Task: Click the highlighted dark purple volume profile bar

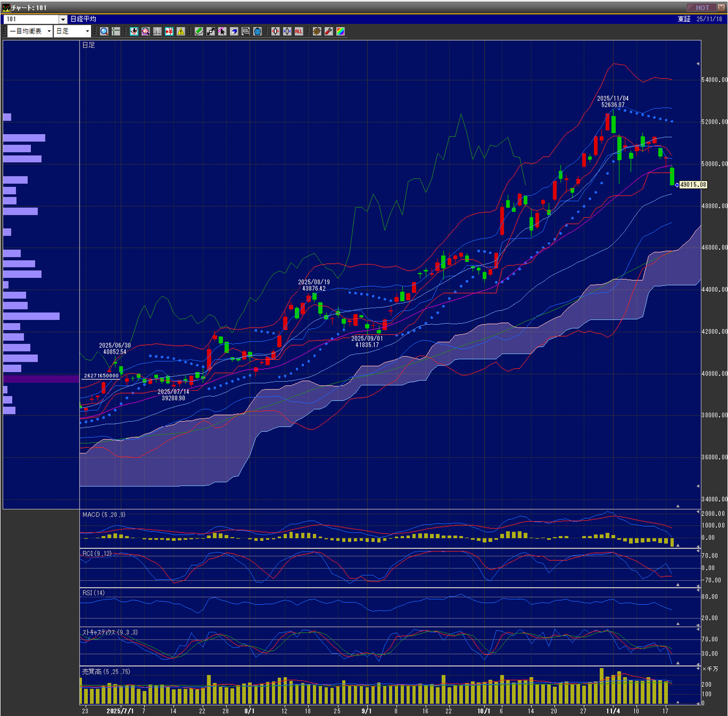Action: pyautogui.click(x=41, y=379)
